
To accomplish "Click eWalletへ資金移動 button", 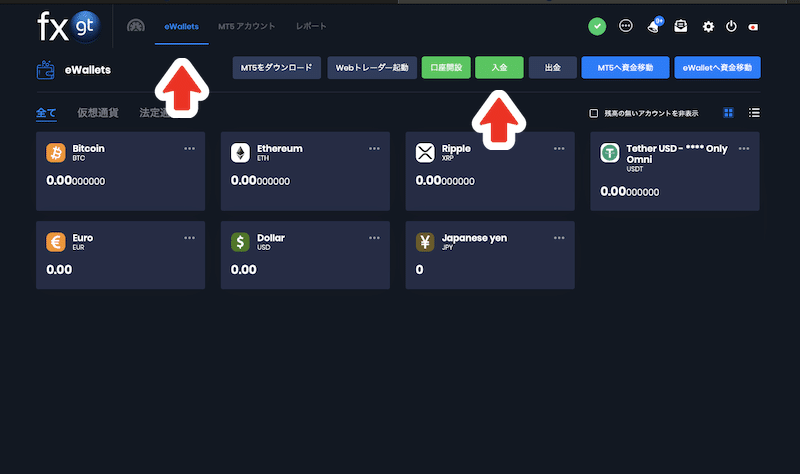I will [x=717, y=67].
